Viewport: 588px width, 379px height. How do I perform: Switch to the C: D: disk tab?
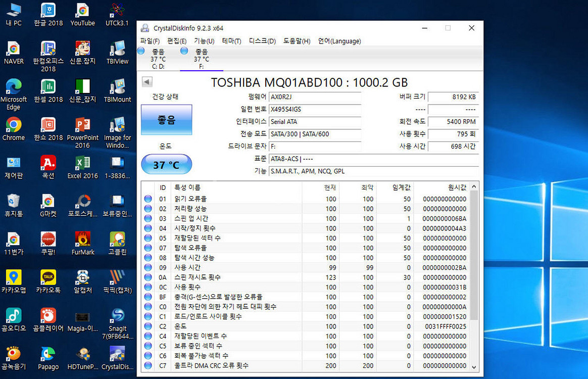pyautogui.click(x=158, y=59)
